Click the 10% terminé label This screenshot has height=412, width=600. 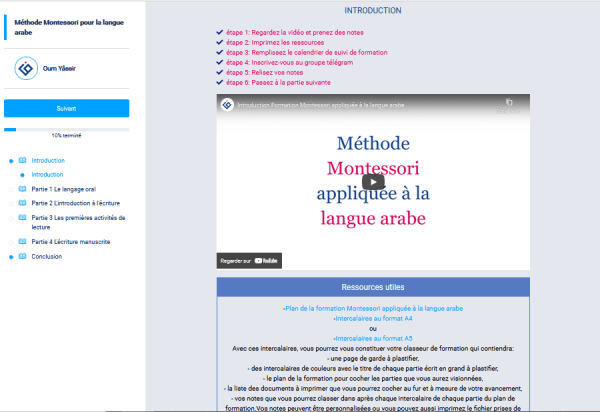point(67,135)
